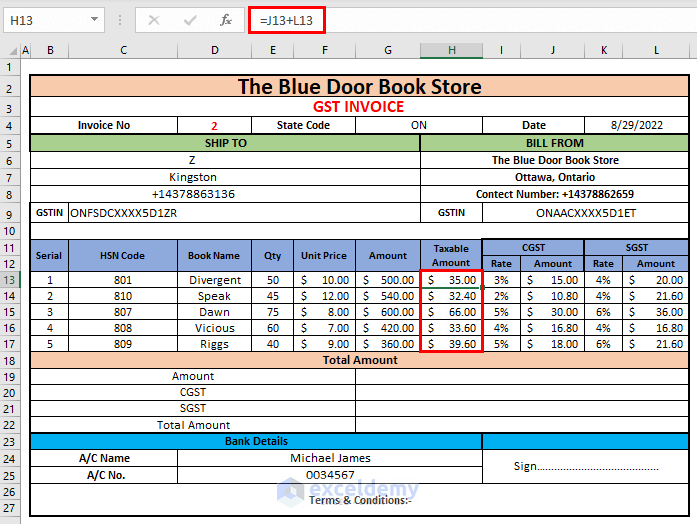The image size is (697, 524).
Task: Click the 'Total Amount' section header row 18
Action: 359,360
